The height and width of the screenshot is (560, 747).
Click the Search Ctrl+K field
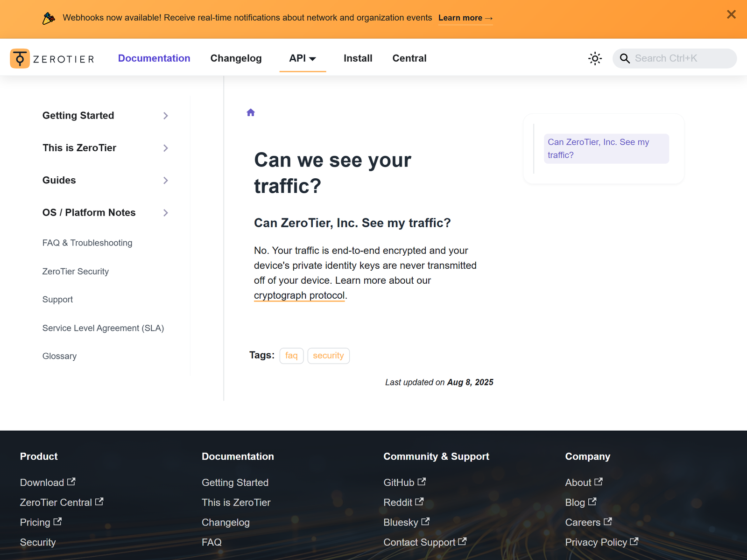[675, 58]
